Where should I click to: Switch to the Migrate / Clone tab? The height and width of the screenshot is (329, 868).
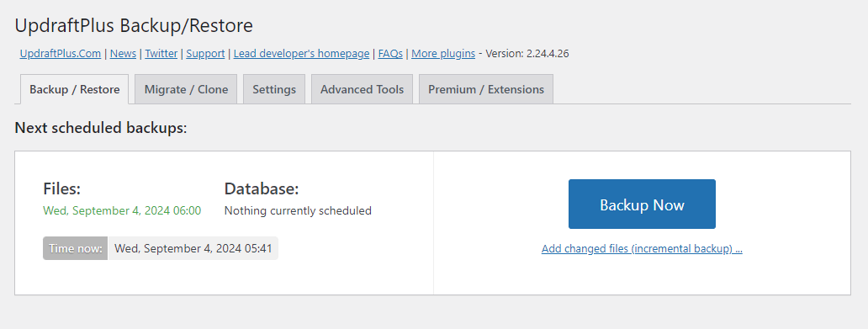[186, 89]
